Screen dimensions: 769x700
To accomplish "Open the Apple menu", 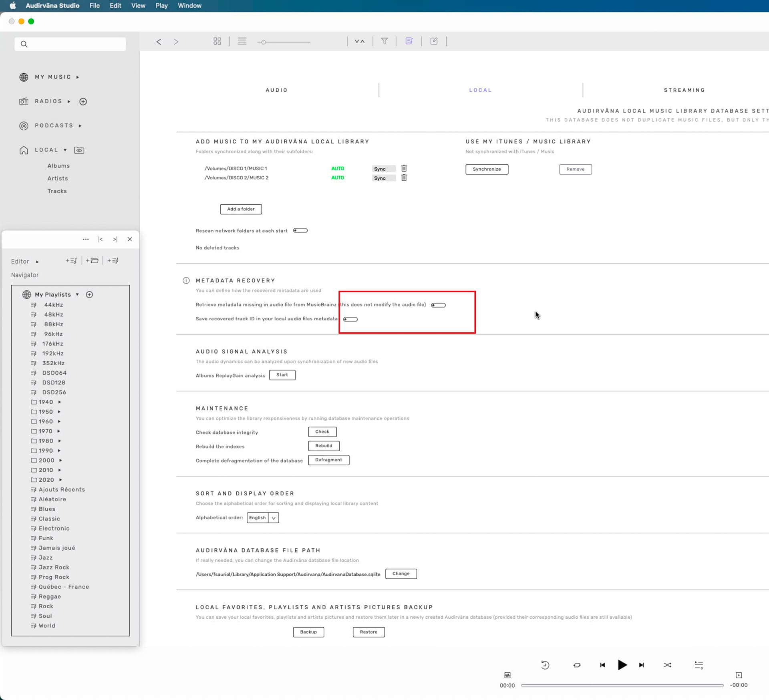I will tap(12, 6).
